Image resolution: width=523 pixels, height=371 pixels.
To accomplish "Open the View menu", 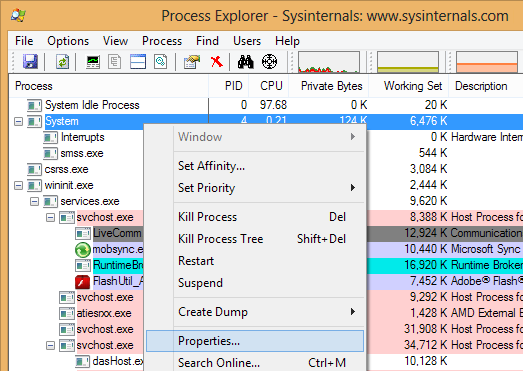I will pos(115,41).
